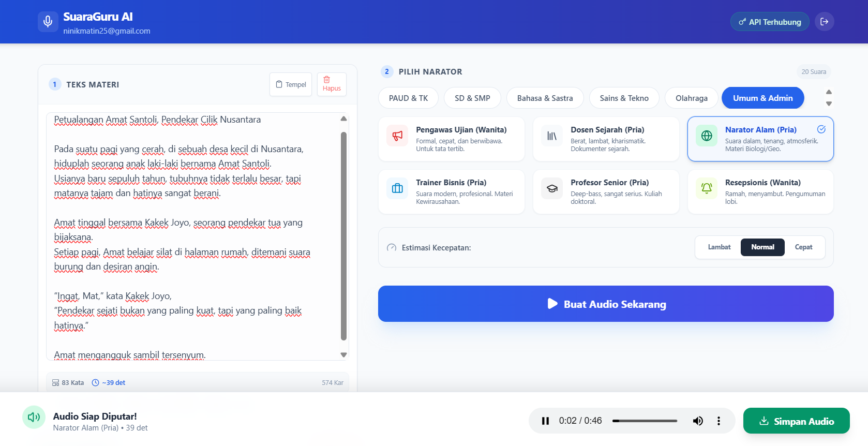This screenshot has height=446, width=868.
Task: Pause the audio playback
Action: tap(545, 421)
